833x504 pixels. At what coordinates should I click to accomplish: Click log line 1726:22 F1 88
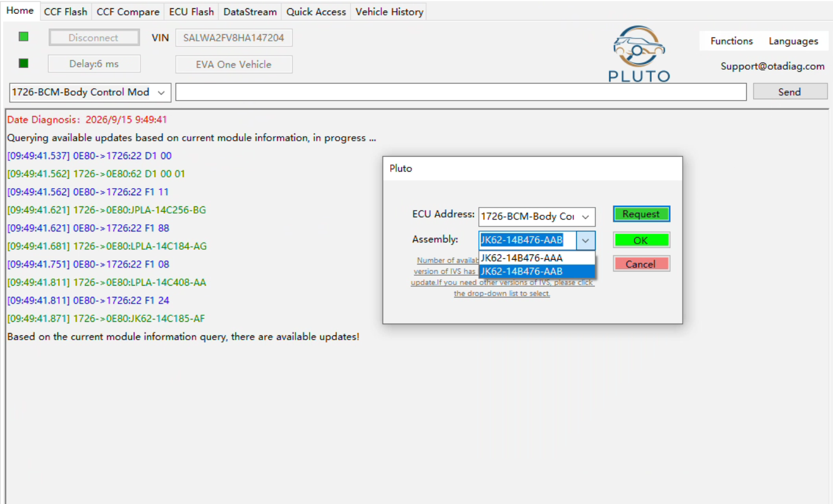[88, 228]
